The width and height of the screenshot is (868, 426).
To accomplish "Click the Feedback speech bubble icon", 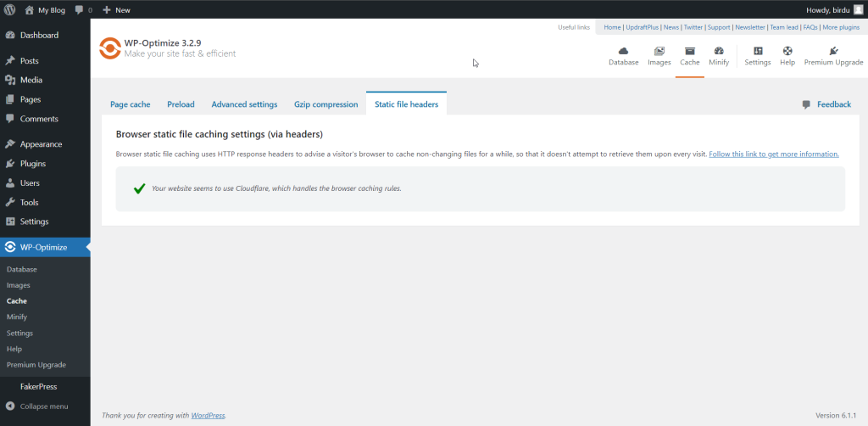I will (807, 104).
